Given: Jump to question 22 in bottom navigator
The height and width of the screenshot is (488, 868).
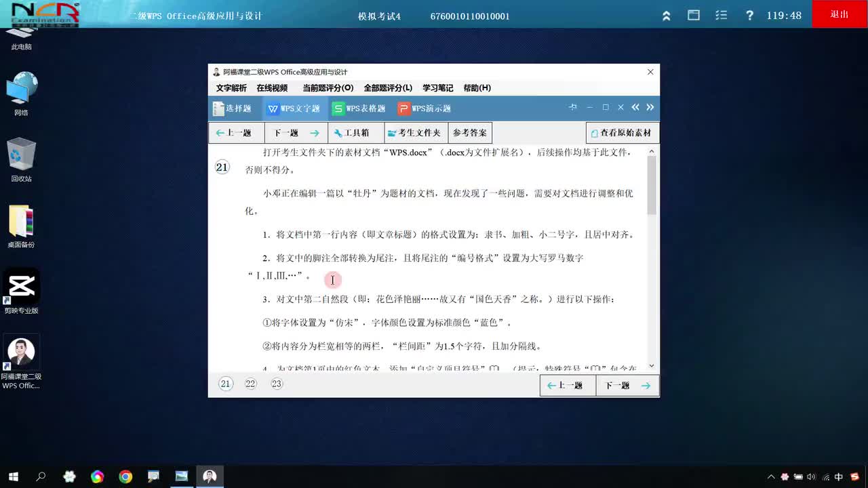Looking at the screenshot, I should click(x=251, y=384).
